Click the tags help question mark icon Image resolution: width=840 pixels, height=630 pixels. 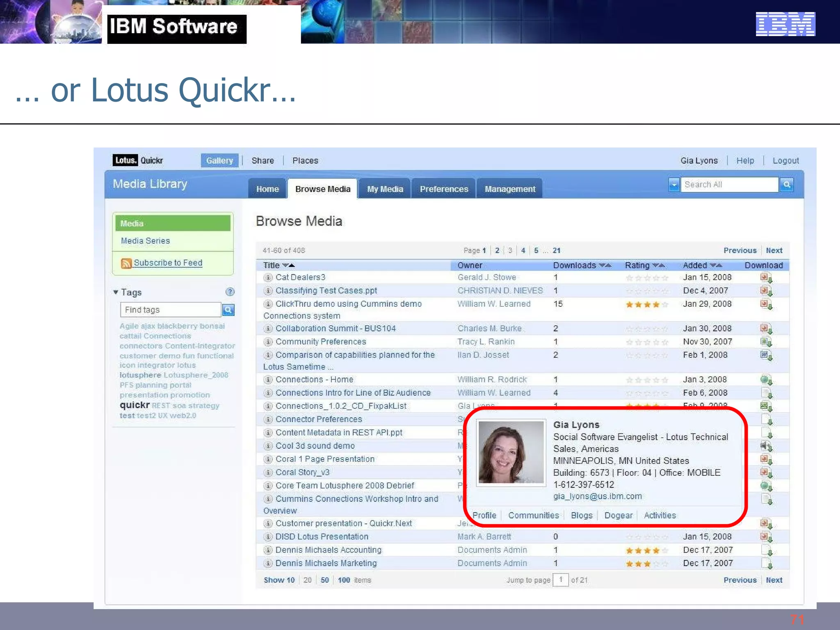click(x=230, y=292)
